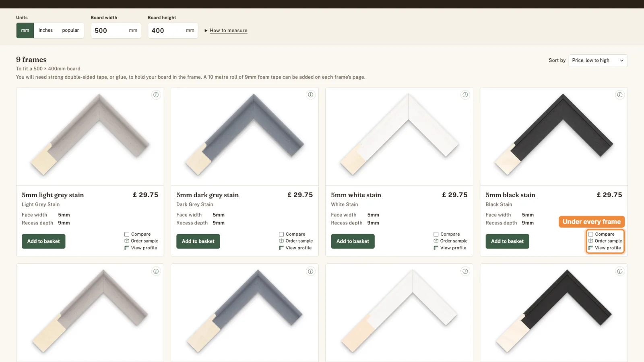
Task: Open 5mm dark grey stain frame image
Action: point(245,137)
